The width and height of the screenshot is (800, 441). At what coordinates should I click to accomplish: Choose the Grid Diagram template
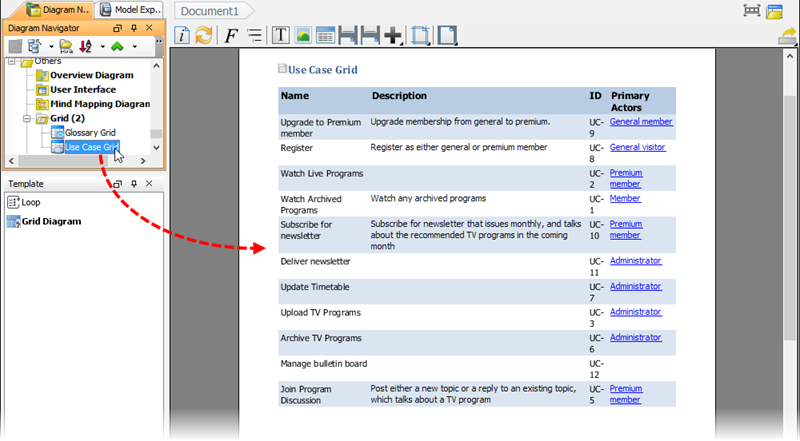(51, 222)
